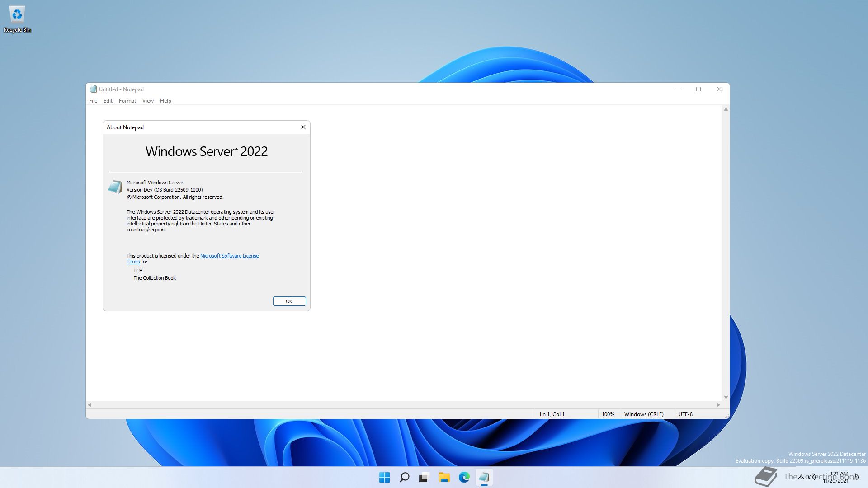
Task: Click 'Ln 1, Col 1' in status bar
Action: [552, 414]
